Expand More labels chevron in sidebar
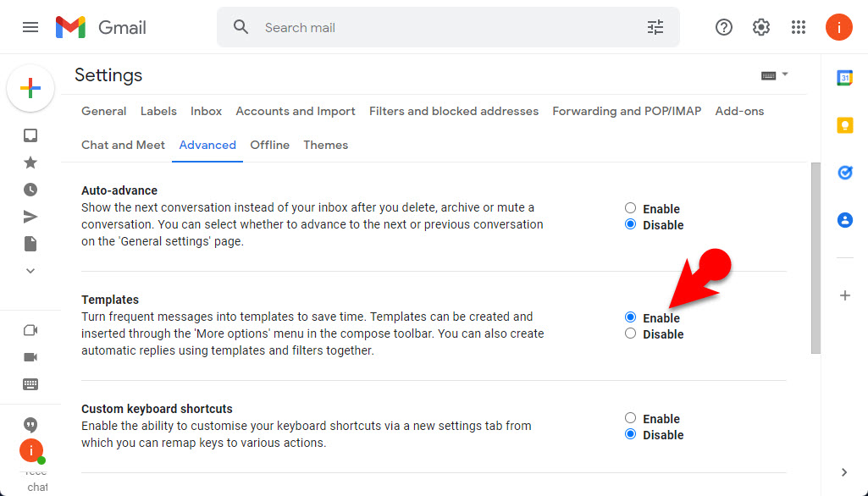868x496 pixels. 30,271
